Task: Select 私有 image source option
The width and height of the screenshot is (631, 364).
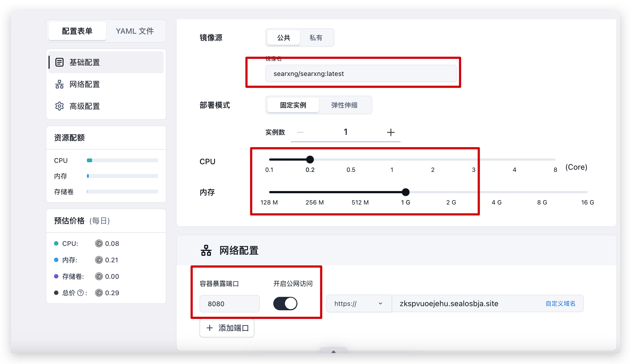Action: click(x=316, y=38)
